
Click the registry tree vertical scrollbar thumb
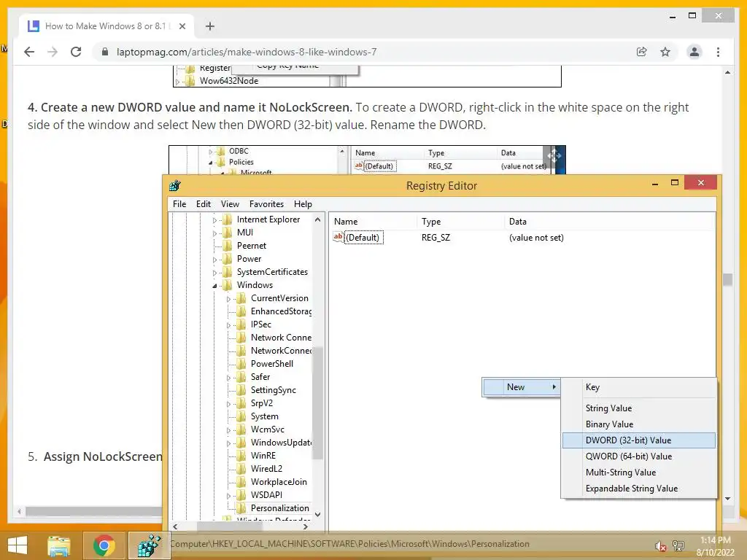[x=318, y=402]
